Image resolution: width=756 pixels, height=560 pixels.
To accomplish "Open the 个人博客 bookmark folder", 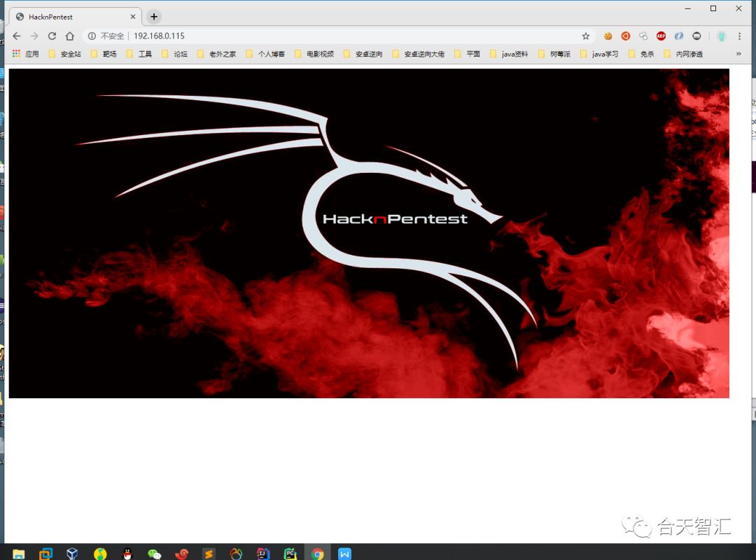I will click(x=266, y=54).
